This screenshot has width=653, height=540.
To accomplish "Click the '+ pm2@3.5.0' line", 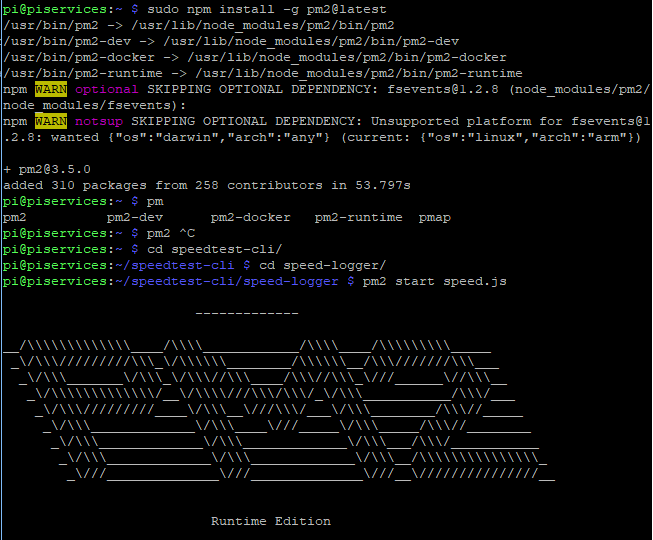I will 47,169.
